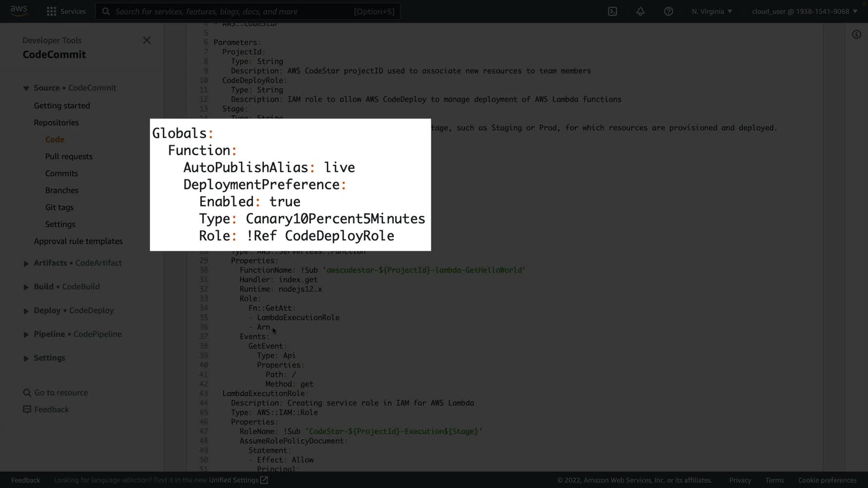Open the notifications bell icon

[x=640, y=11]
